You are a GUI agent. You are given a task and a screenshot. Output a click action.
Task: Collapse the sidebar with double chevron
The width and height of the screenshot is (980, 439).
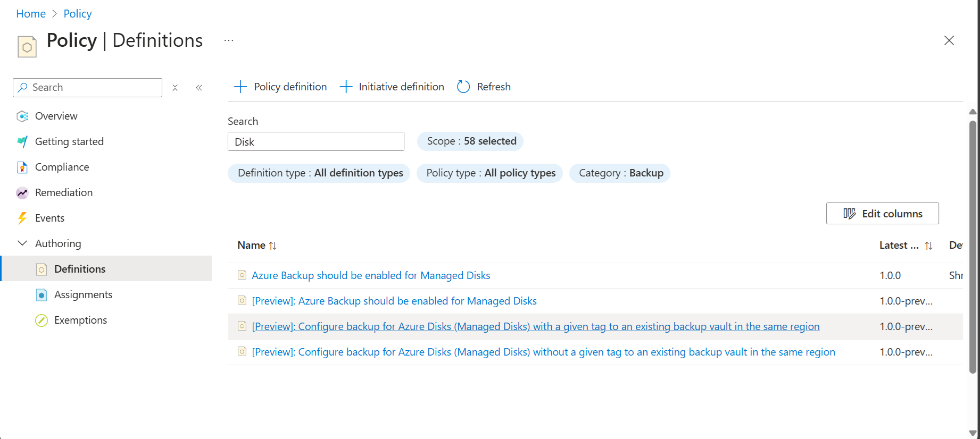(x=199, y=88)
